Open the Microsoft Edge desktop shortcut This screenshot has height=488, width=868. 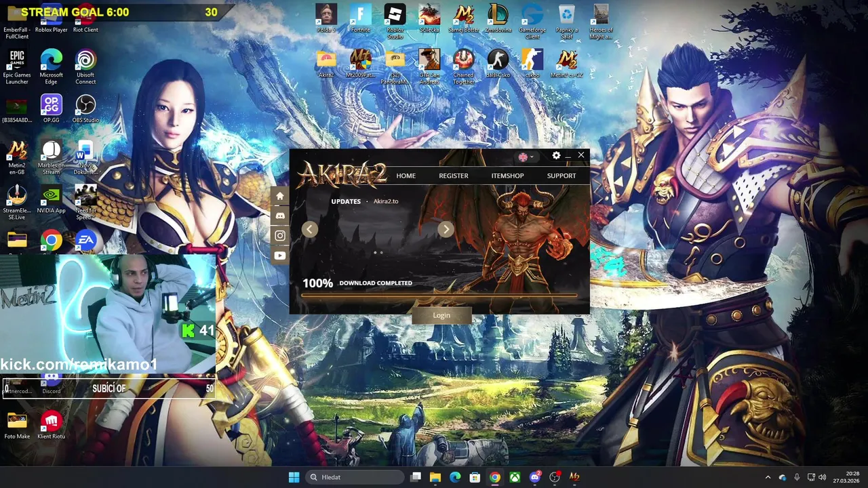tap(51, 67)
